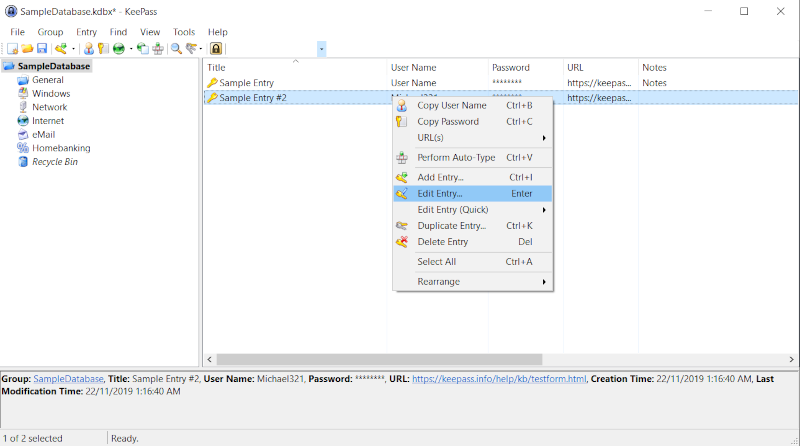Click the Open Database folder icon
The width and height of the screenshot is (800, 446).
(x=27, y=49)
